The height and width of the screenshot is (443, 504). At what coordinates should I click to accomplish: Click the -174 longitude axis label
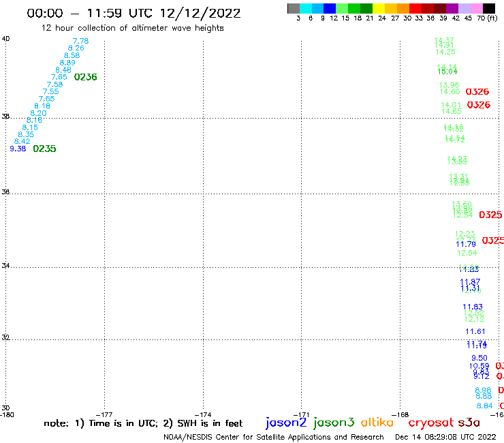pos(203,415)
